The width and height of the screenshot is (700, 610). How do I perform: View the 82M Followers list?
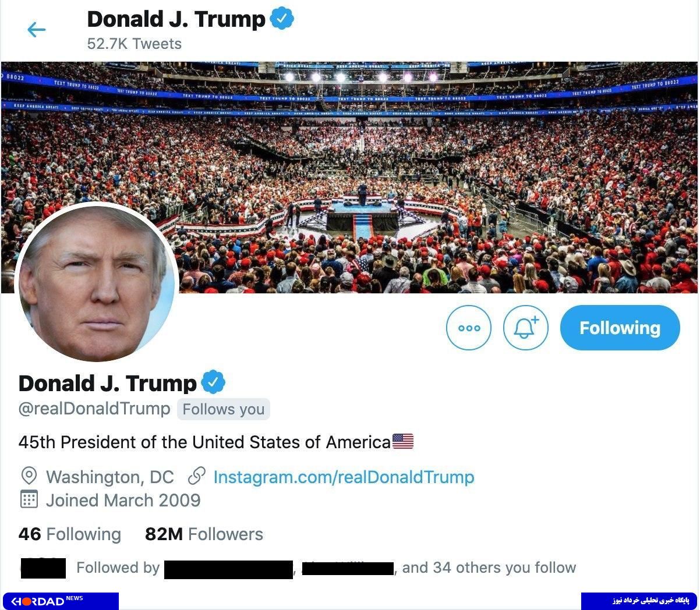204,534
